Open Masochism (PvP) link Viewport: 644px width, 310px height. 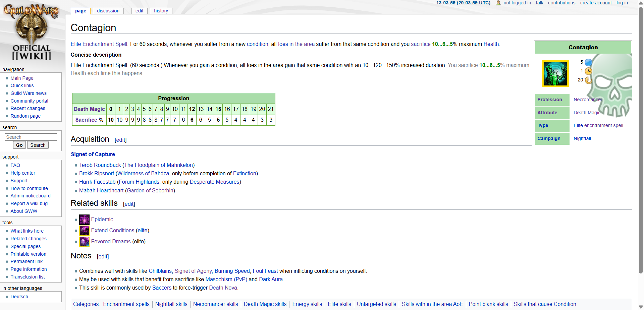point(226,279)
